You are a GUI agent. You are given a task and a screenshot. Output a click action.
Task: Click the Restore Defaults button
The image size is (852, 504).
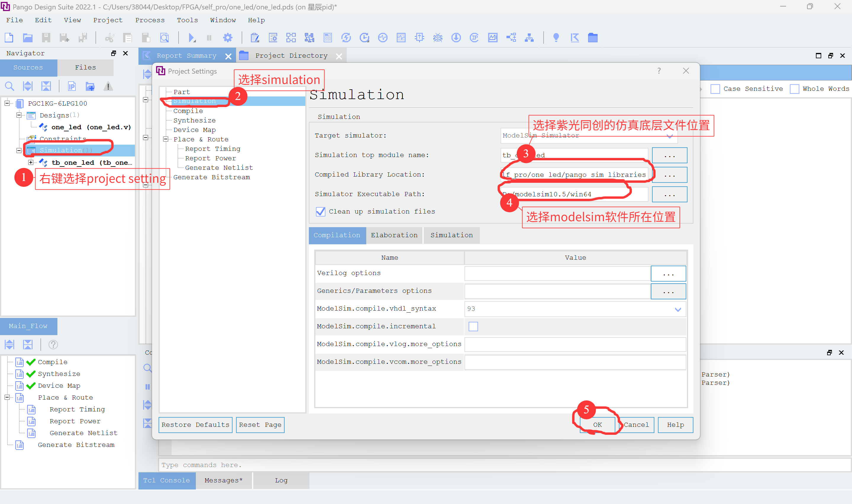click(x=195, y=425)
